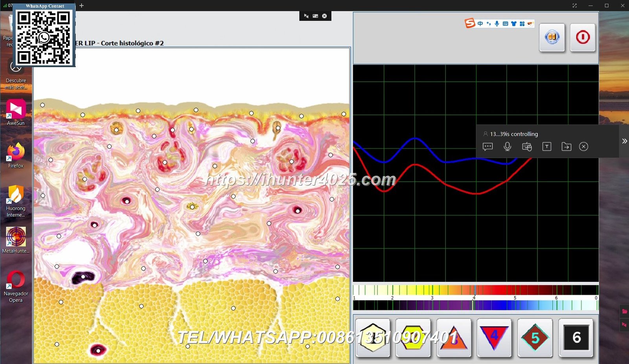End remote control session with X icon
This screenshot has width=629, height=364.
pyautogui.click(x=583, y=147)
